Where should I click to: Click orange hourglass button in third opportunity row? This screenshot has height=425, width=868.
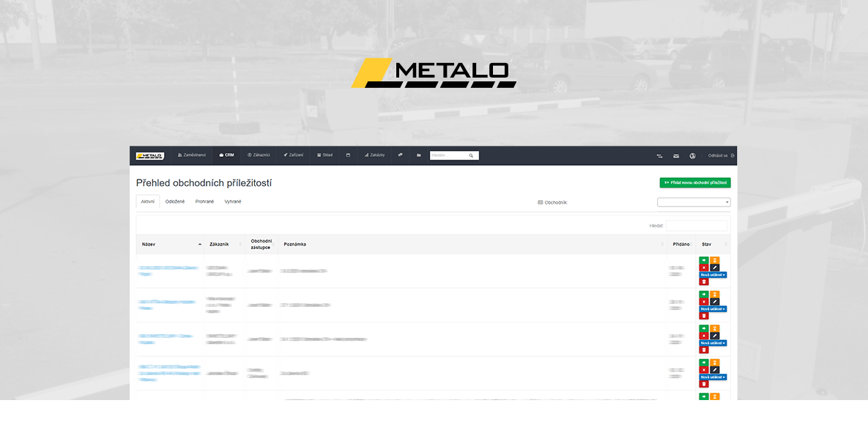click(715, 328)
